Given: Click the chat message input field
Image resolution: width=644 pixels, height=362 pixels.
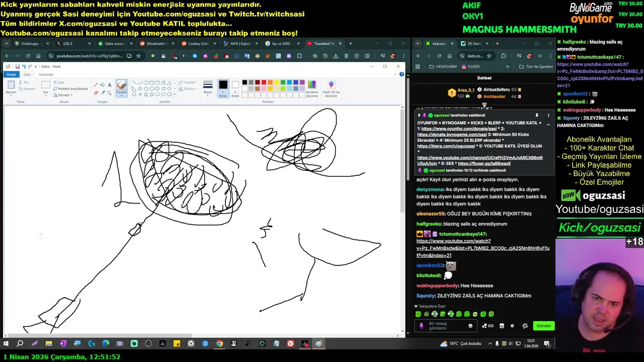Looking at the screenshot, I should tap(445, 326).
